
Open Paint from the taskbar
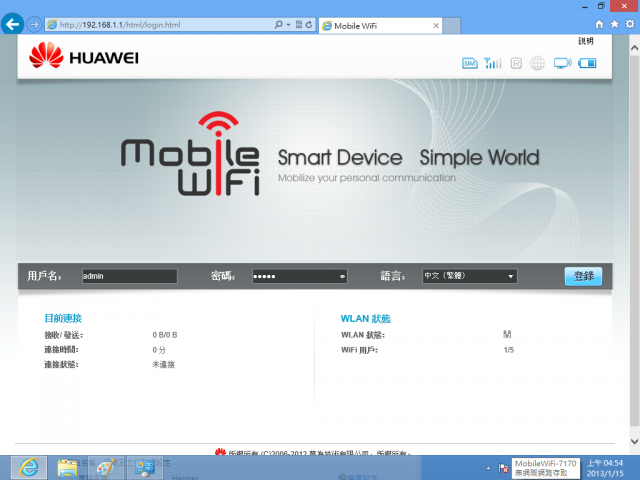pyautogui.click(x=106, y=468)
